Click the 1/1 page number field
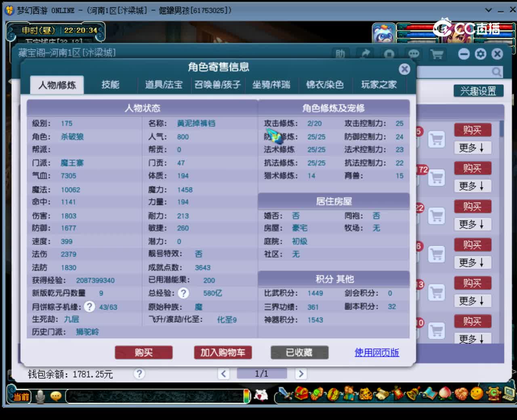The width and height of the screenshot is (517, 420). [x=262, y=374]
